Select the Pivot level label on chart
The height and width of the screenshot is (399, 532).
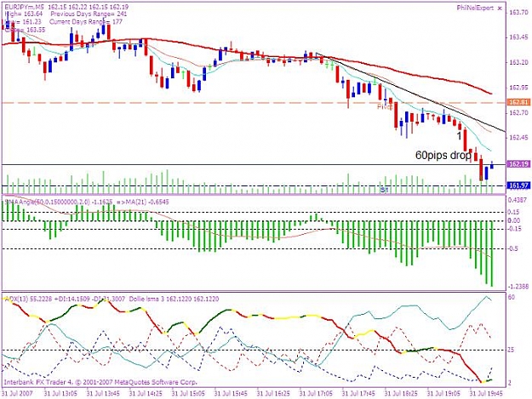click(385, 107)
